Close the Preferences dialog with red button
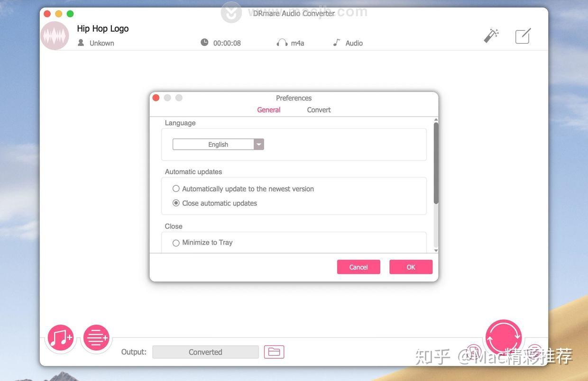 [x=156, y=98]
